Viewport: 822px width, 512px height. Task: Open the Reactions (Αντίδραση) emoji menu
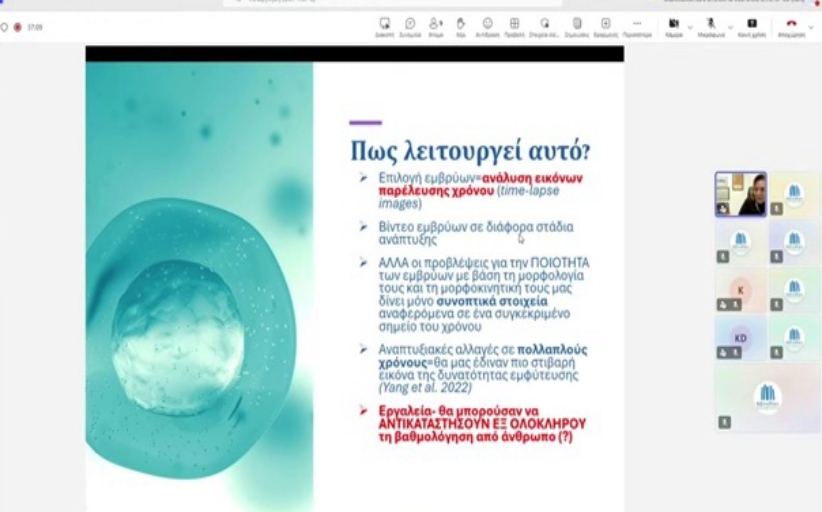[x=488, y=27]
